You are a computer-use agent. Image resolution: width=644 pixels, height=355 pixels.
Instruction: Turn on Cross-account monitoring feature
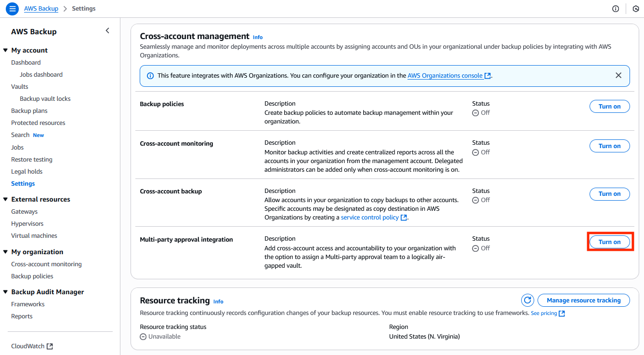pyautogui.click(x=609, y=146)
